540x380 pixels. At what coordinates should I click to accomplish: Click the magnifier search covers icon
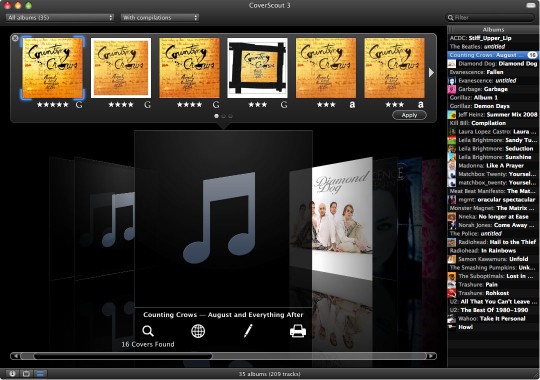[x=148, y=331]
